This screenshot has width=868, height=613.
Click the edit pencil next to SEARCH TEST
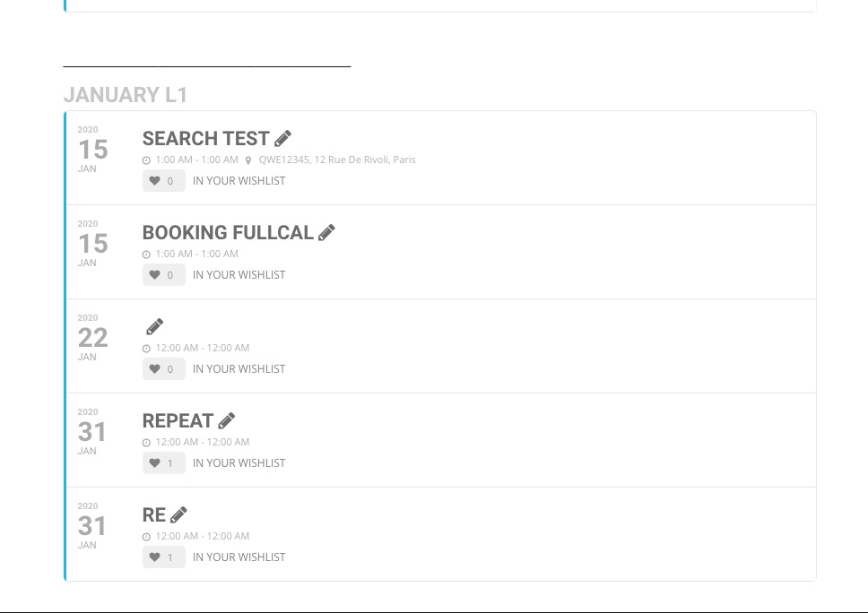click(283, 138)
